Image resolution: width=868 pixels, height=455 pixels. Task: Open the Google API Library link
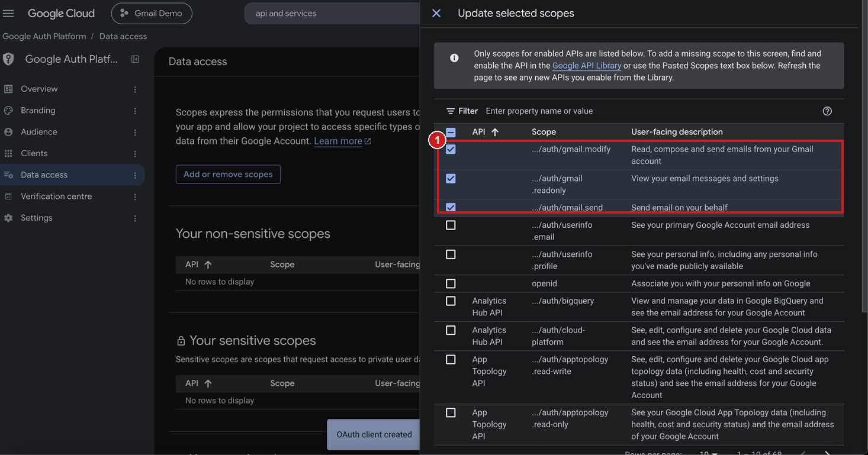586,66
